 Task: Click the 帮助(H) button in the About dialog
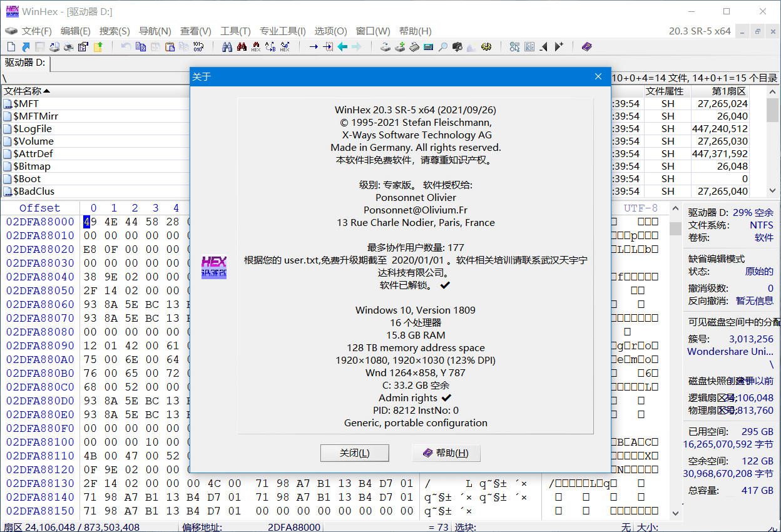click(446, 453)
